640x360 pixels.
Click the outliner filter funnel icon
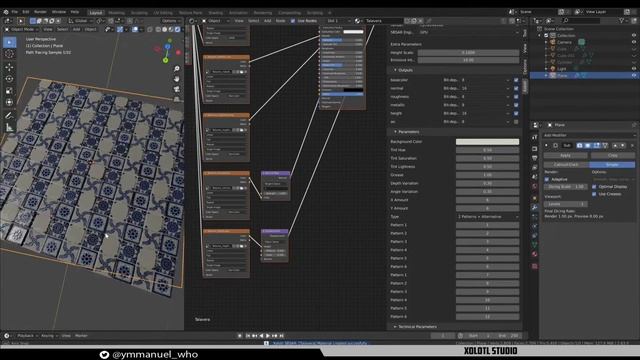(x=622, y=20)
